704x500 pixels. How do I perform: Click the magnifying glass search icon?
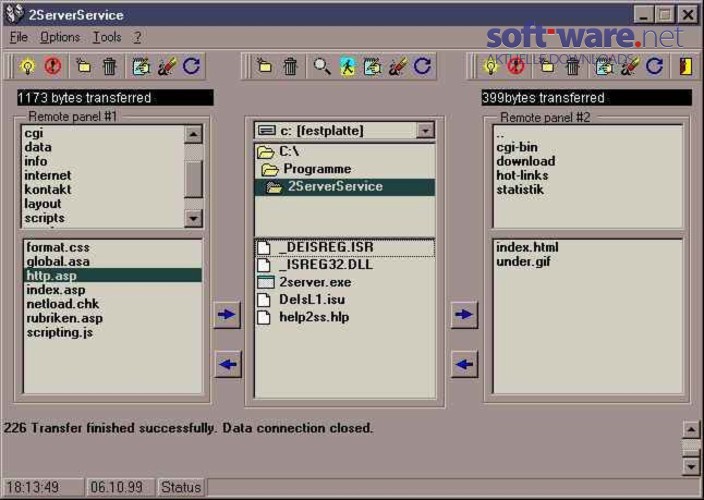click(321, 67)
